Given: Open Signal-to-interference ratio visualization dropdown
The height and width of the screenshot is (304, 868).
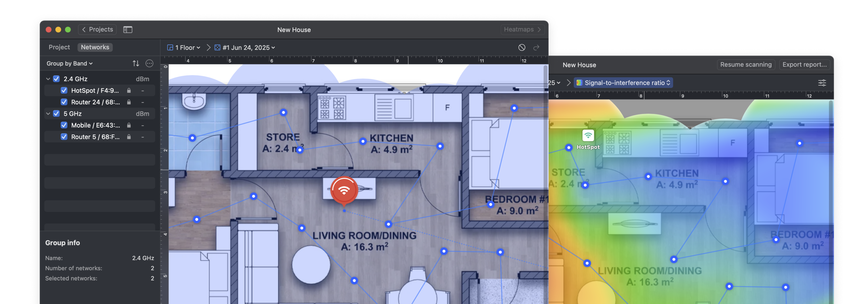Looking at the screenshot, I should (624, 83).
